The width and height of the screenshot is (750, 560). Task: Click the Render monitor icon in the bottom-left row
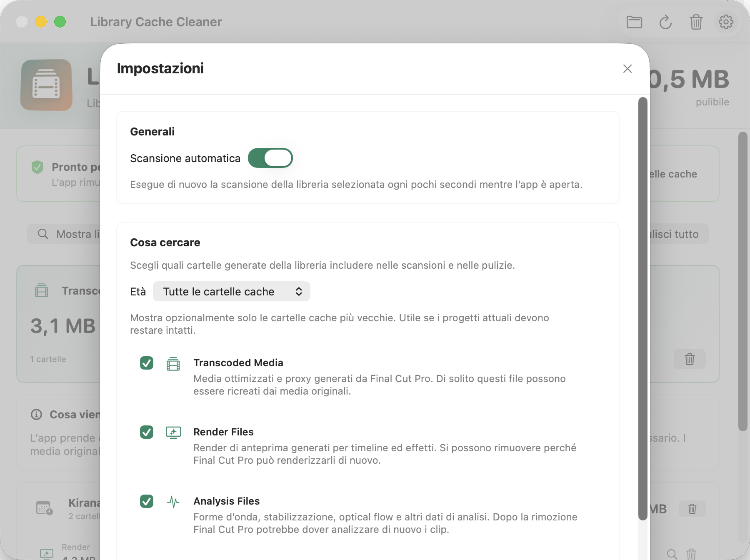47,554
